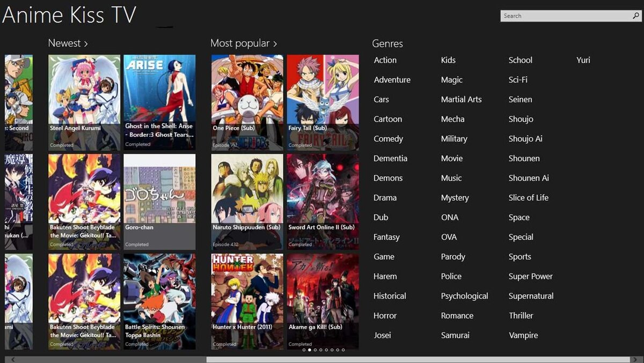The height and width of the screenshot is (363, 644).
Task: Browse the Parody genre
Action: click(x=453, y=257)
